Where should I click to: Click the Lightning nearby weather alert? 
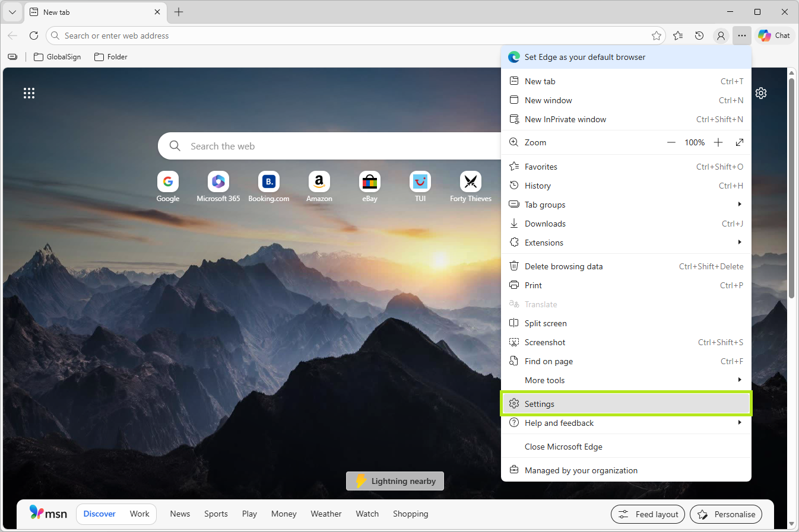click(x=395, y=481)
